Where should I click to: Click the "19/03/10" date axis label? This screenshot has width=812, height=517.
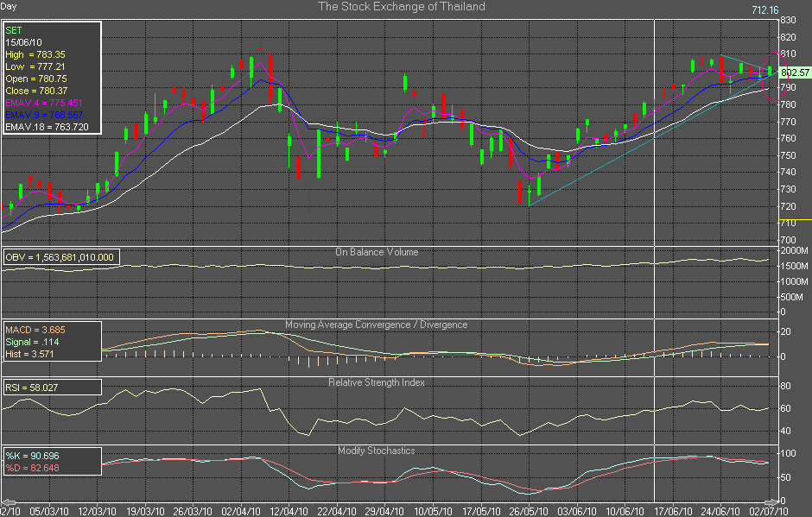(145, 511)
